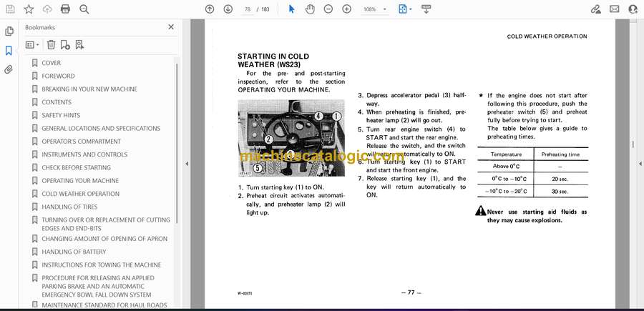Go to the previous page
This screenshot has height=311, width=644.
click(210, 9)
